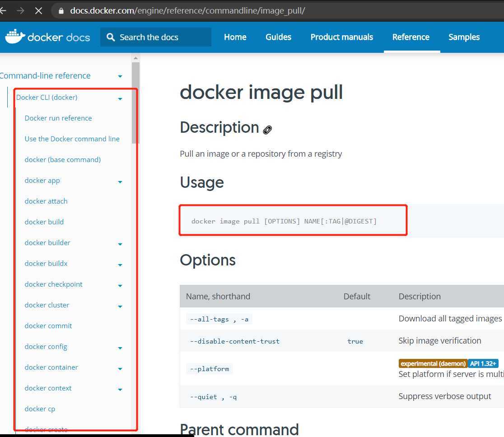The height and width of the screenshot is (437, 504).
Task: Click Skip image verification description
Action: (440, 340)
